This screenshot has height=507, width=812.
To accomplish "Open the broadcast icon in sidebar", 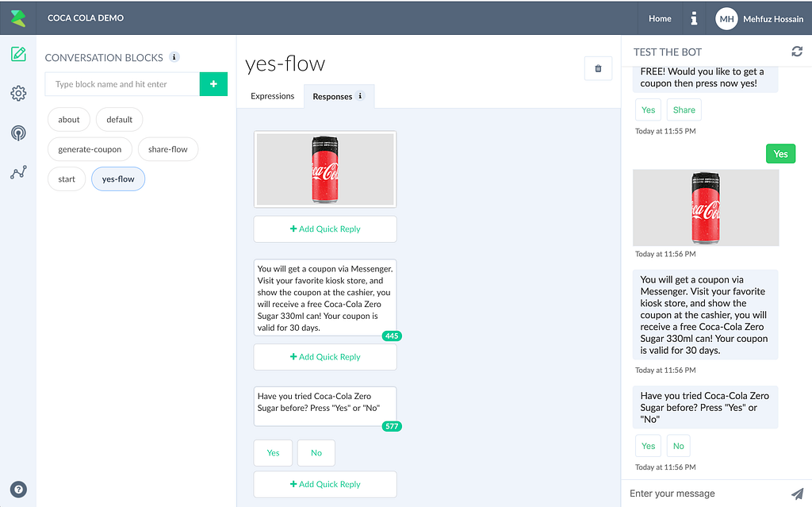I will pos(18,133).
